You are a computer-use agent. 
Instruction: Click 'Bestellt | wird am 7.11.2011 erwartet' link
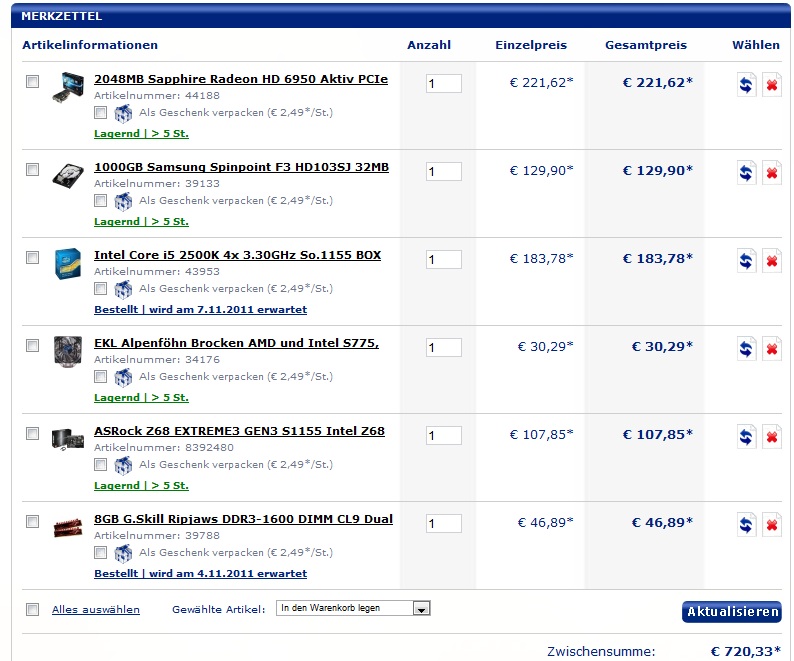[x=201, y=310]
